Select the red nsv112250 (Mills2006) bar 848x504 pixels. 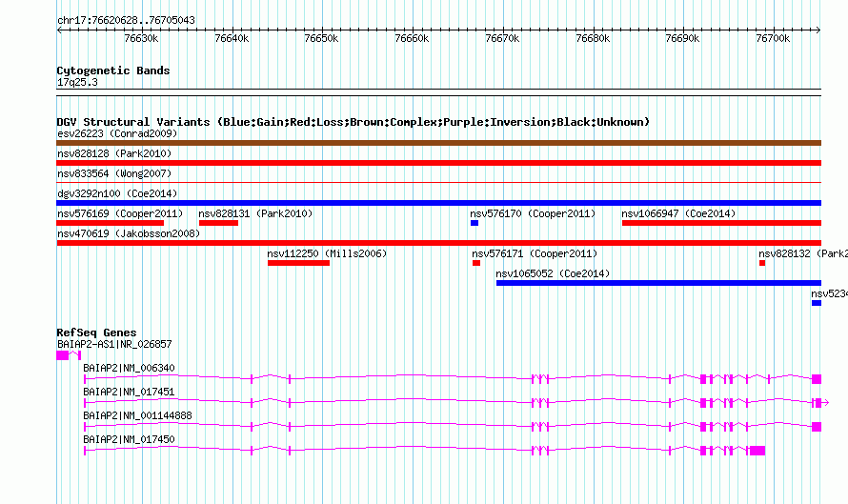[x=298, y=263]
